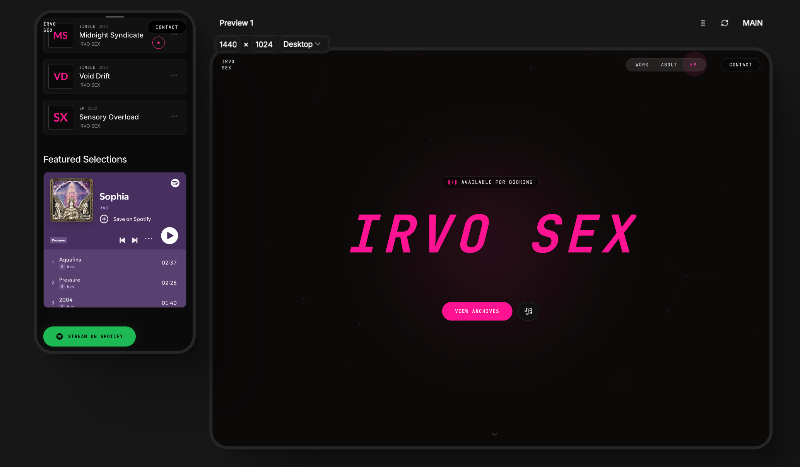Open the Desktop device dropdown
800x467 pixels.
tap(302, 44)
